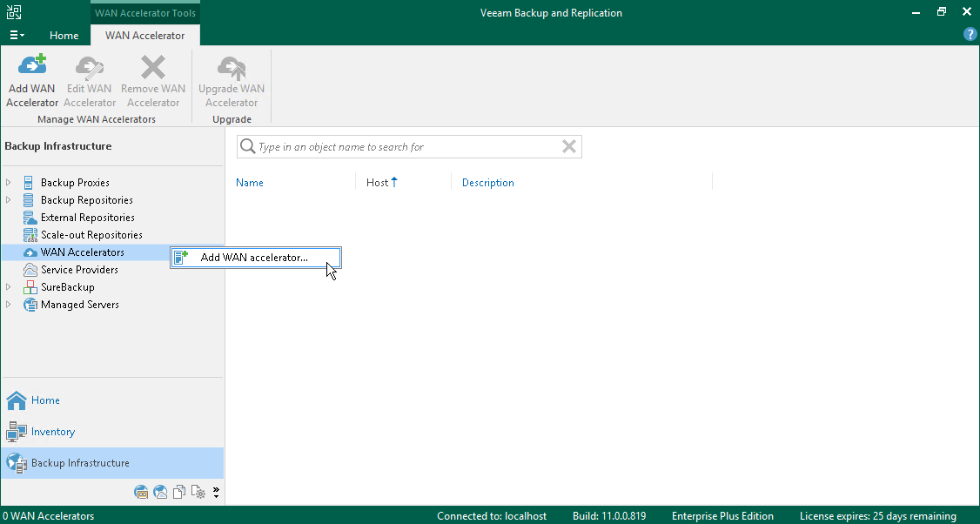Click the Inventory computers icon
This screenshot has height=524, width=980.
pyautogui.click(x=17, y=432)
